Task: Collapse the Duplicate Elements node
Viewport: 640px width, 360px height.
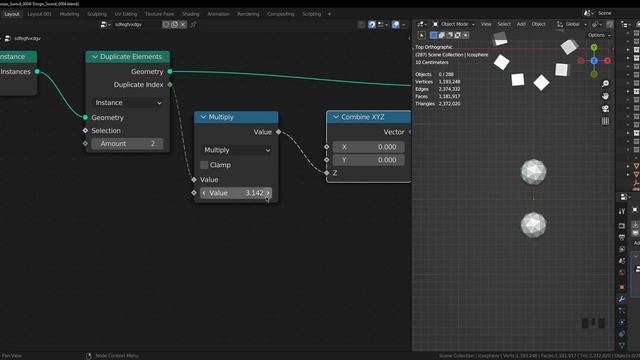Action: (95, 57)
